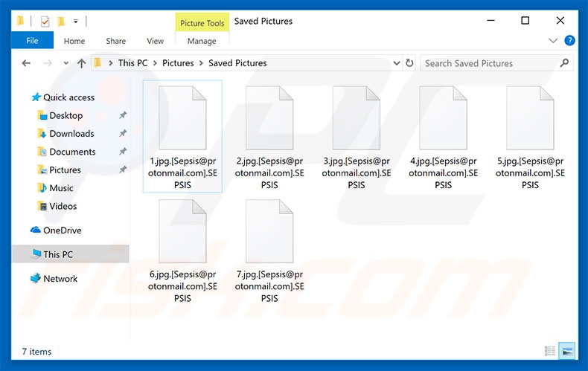Expand chevron between This PC and Pictures

click(x=155, y=63)
